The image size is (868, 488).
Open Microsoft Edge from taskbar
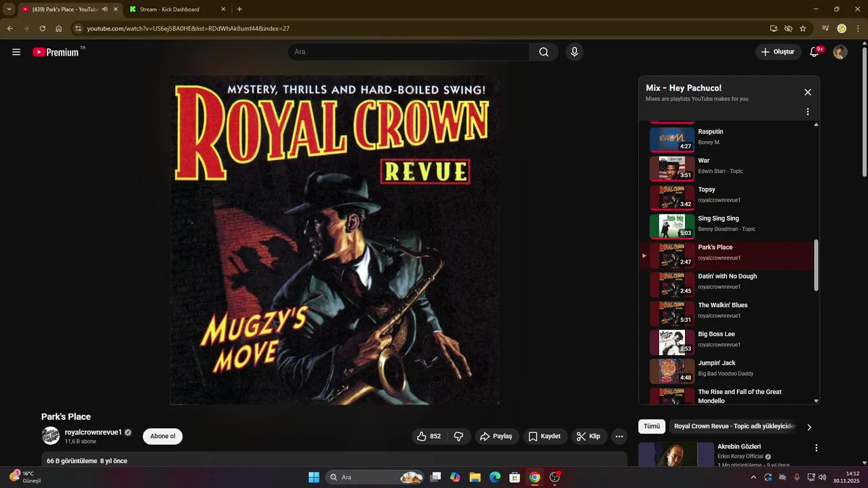point(495,477)
